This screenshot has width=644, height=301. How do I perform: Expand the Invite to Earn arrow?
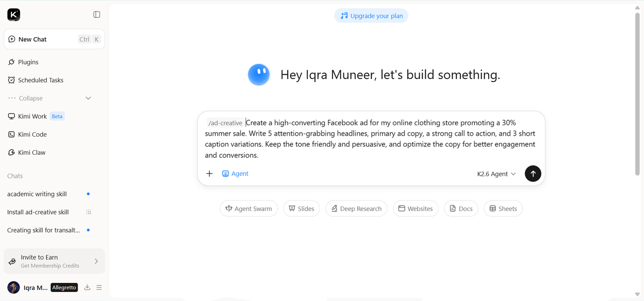tap(96, 261)
